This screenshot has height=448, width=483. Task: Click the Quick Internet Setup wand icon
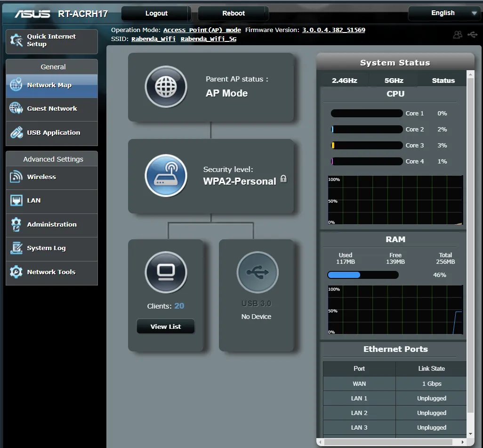pyautogui.click(x=16, y=41)
